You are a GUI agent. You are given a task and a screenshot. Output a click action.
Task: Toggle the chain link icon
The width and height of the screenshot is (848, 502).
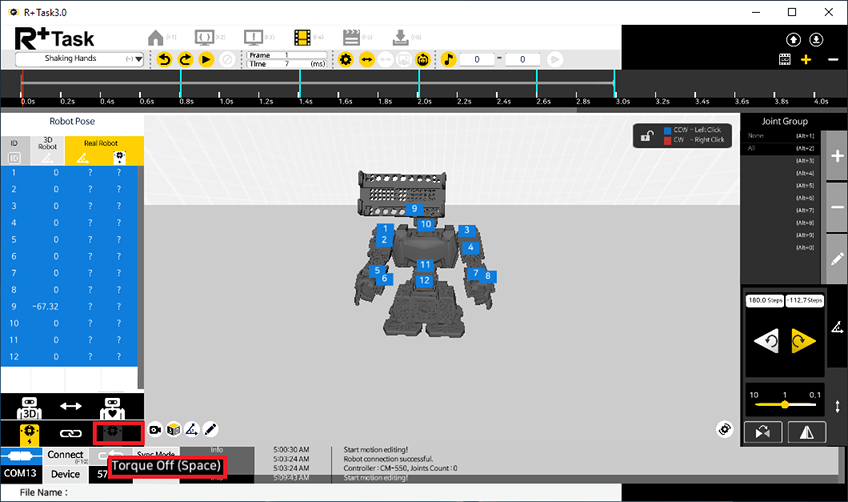point(69,433)
